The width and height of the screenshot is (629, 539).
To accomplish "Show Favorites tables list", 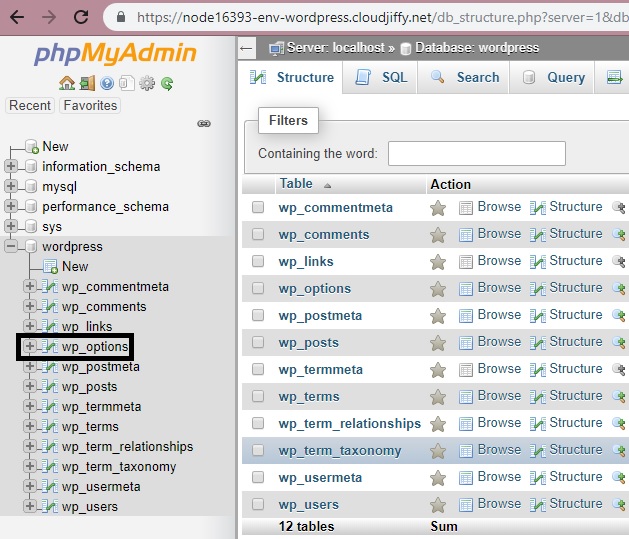I will [90, 105].
